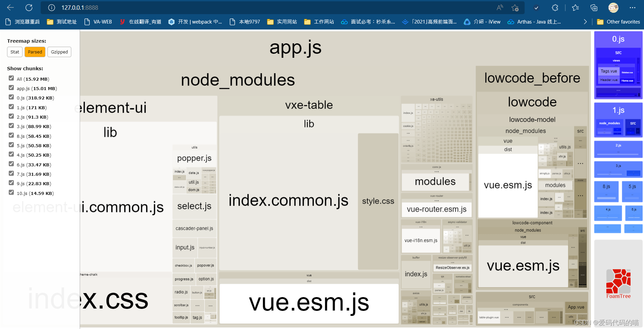Open the 测试地址 bookmark folder
The height and width of the screenshot is (329, 644).
pyautogui.click(x=62, y=22)
